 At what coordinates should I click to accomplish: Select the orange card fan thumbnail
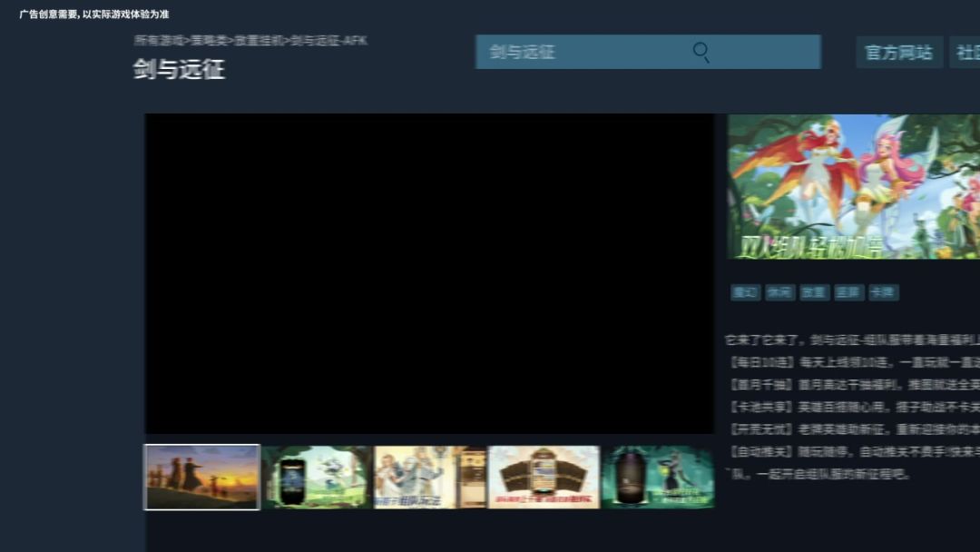point(544,477)
